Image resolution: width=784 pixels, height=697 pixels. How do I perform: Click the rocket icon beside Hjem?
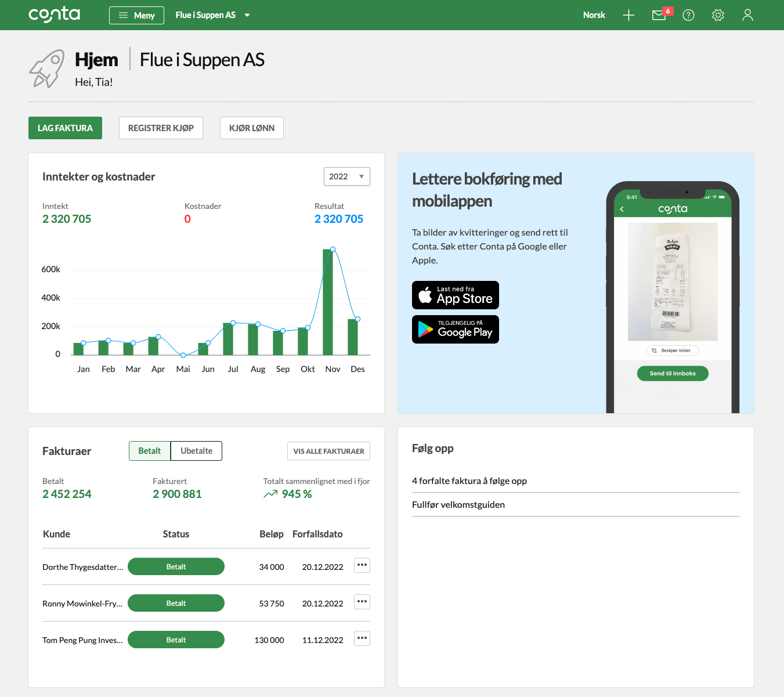tap(46, 68)
